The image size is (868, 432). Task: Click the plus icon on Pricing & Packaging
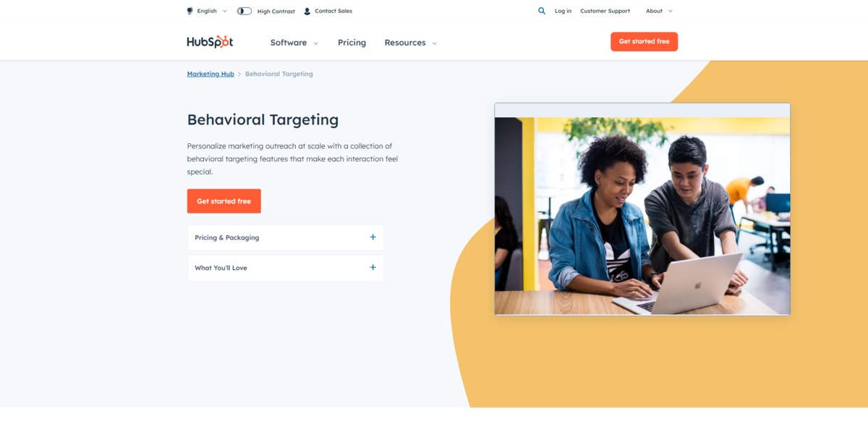point(373,237)
